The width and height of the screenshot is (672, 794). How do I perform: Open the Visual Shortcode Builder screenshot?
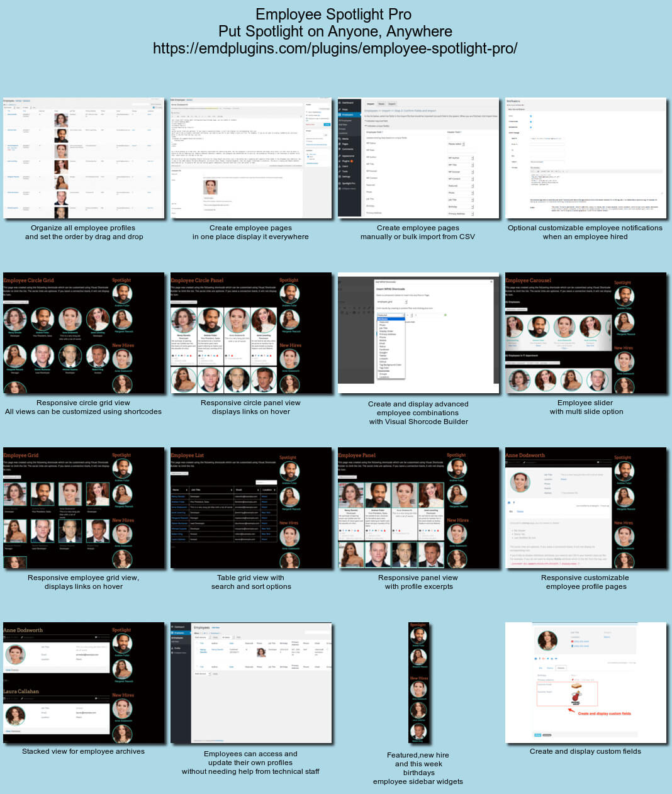tap(418, 333)
